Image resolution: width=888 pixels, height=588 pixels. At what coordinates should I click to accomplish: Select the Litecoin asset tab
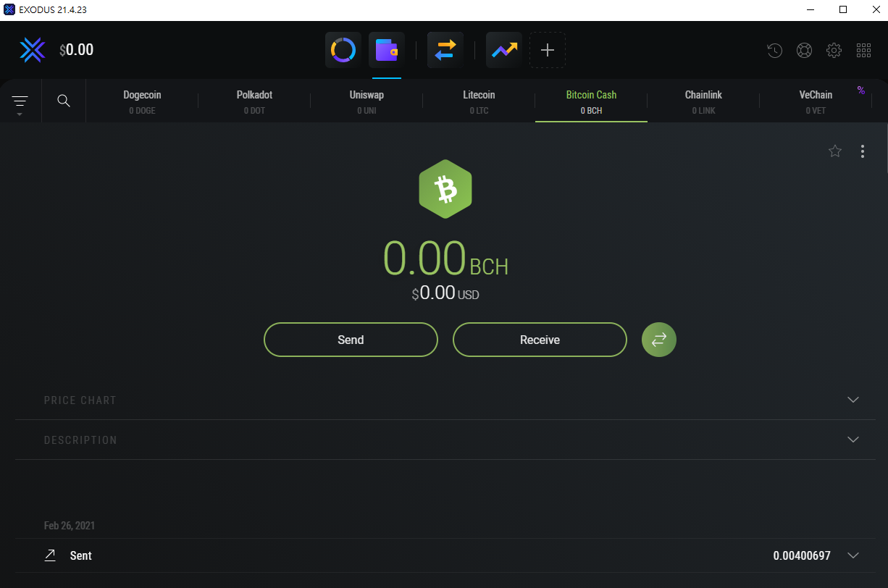[479, 101]
